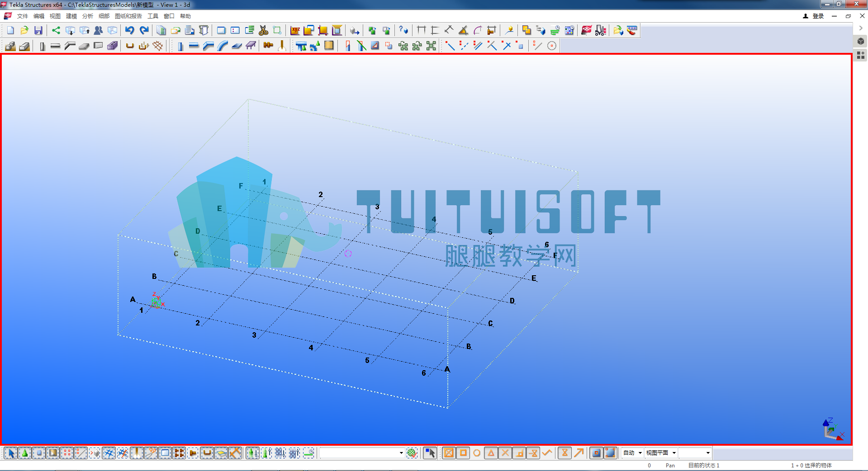Open the 文件 menu
The height and width of the screenshot is (471, 868).
[22, 16]
